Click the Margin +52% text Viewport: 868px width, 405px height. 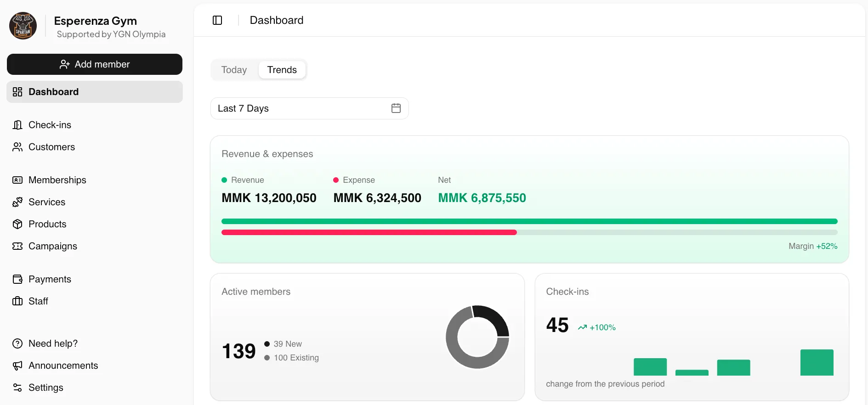813,246
